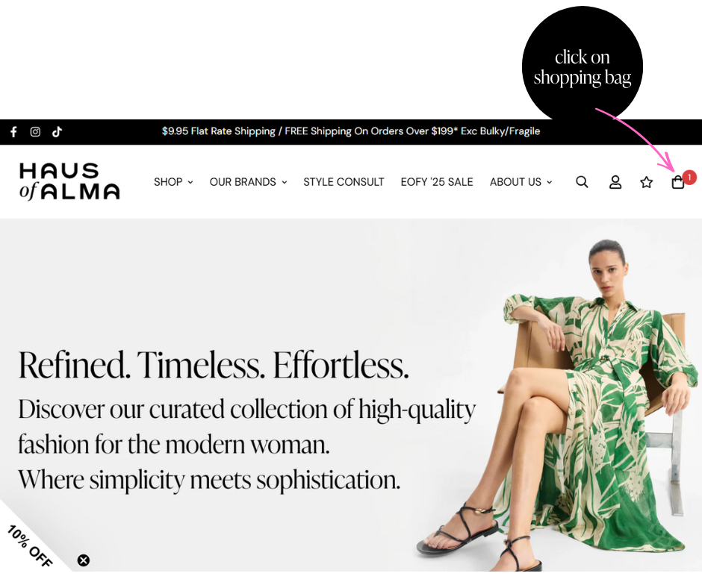Open the STYLE CONSULT menu item
702x588 pixels.
coord(344,182)
